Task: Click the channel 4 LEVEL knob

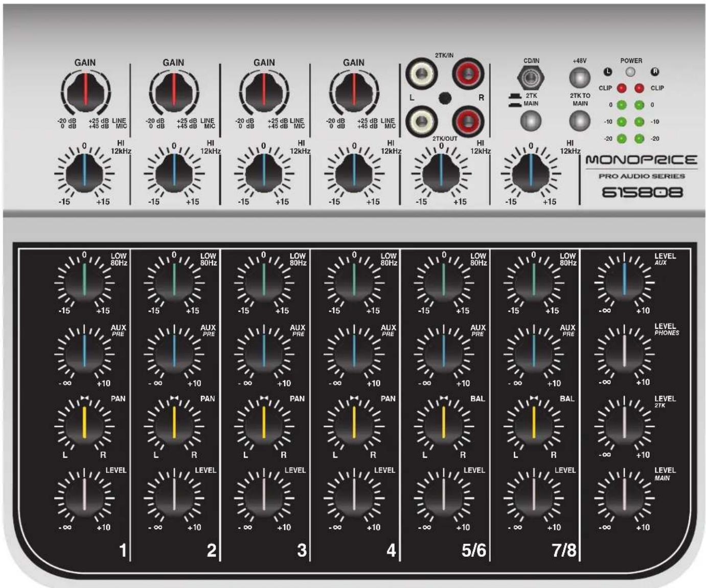Action: 354,496
